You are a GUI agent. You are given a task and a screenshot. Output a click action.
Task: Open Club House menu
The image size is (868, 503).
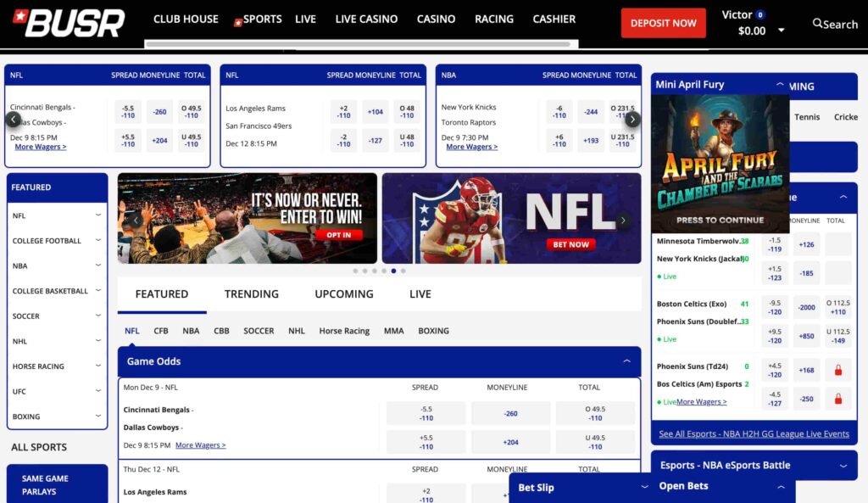tap(186, 19)
